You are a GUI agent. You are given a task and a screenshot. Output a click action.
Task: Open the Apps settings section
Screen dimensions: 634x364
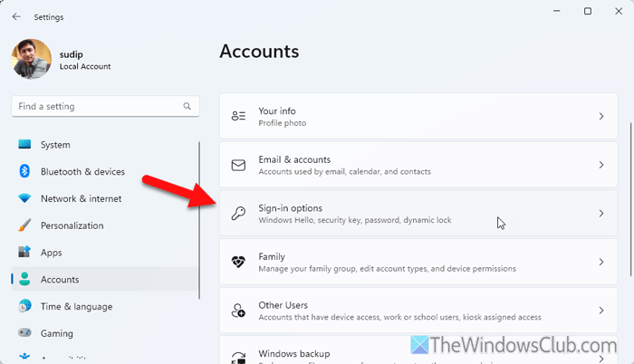[51, 253]
